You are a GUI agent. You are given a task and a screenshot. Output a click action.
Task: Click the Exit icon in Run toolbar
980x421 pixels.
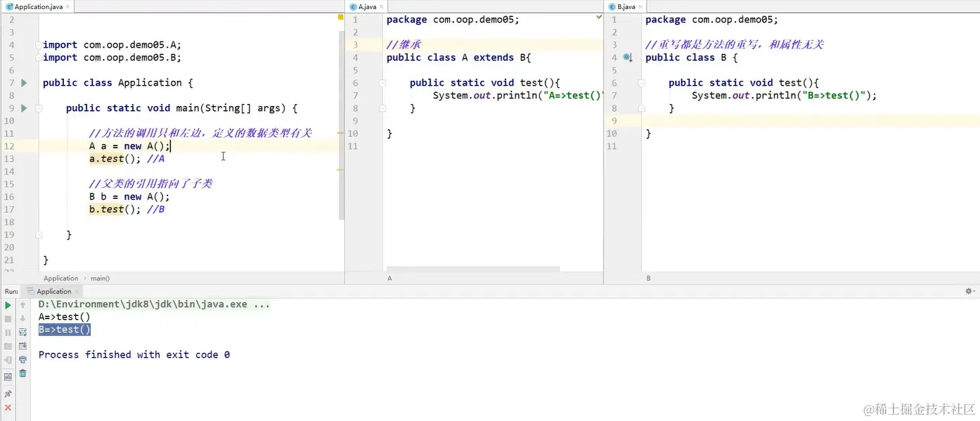[x=8, y=360]
